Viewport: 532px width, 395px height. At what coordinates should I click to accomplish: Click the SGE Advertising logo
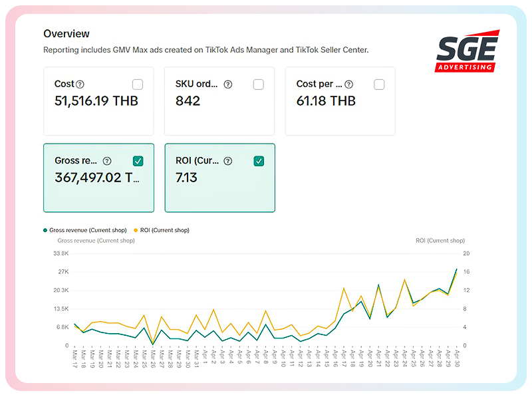467,51
